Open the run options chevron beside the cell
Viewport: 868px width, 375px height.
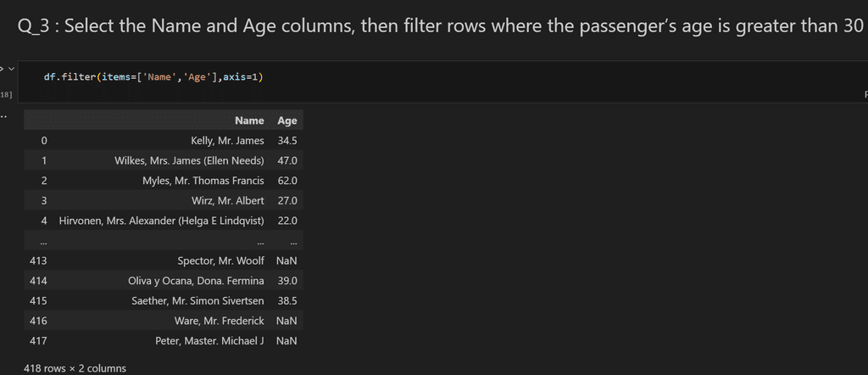tap(11, 69)
